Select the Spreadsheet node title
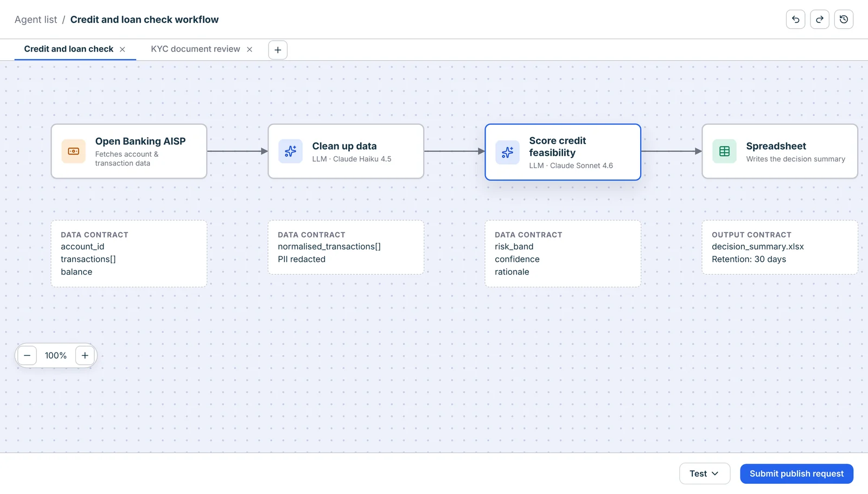This screenshot has height=494, width=868. tap(776, 146)
